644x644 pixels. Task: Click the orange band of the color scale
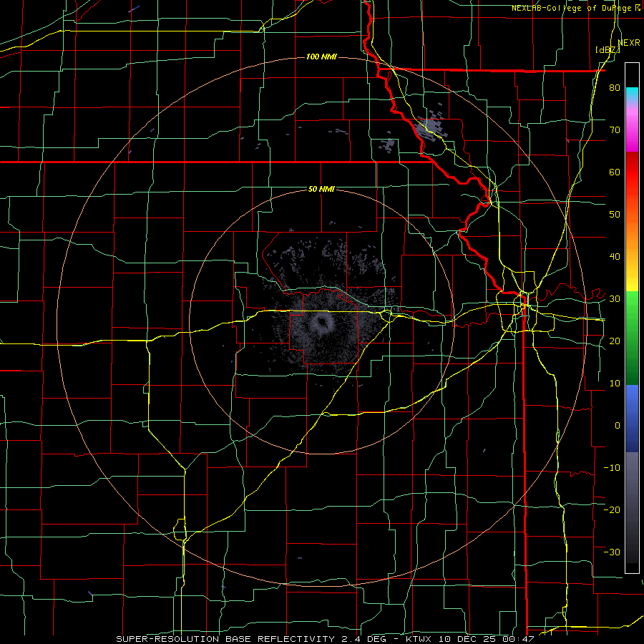(x=632, y=230)
